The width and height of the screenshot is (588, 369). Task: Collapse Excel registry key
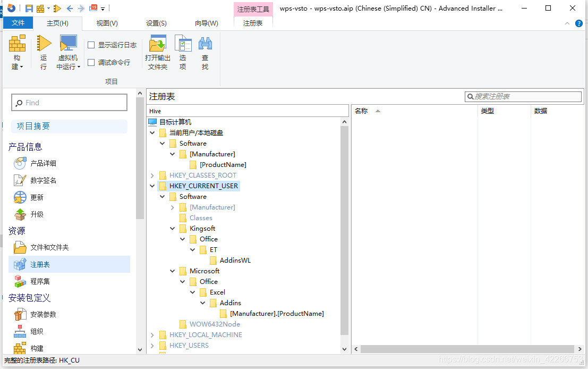pos(193,292)
